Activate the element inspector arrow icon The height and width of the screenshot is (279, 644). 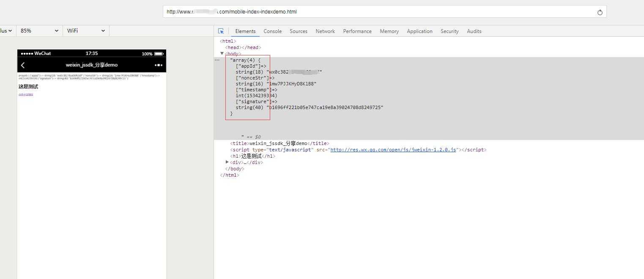click(x=221, y=31)
